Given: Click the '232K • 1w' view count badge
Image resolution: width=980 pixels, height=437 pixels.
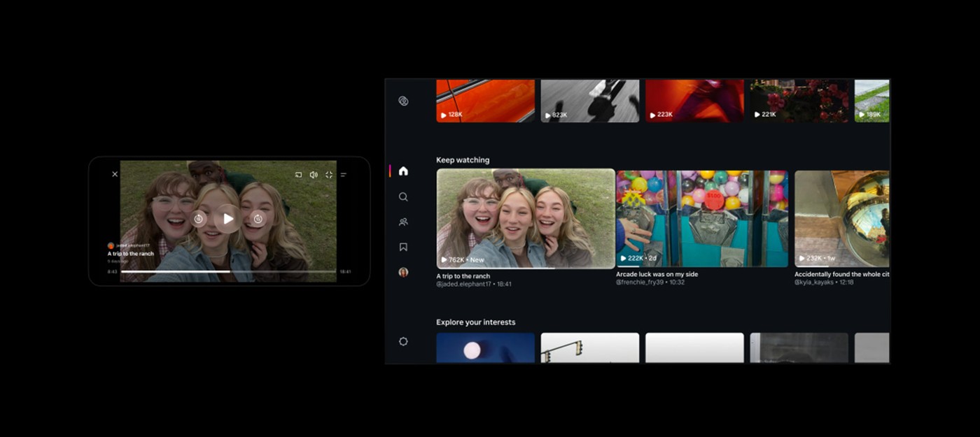Looking at the screenshot, I should click(x=818, y=258).
